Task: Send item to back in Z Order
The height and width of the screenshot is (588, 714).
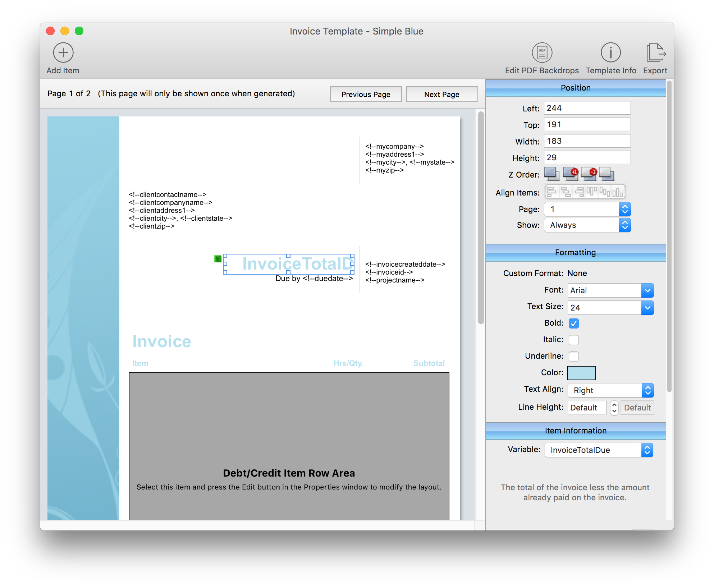Action: (607, 174)
